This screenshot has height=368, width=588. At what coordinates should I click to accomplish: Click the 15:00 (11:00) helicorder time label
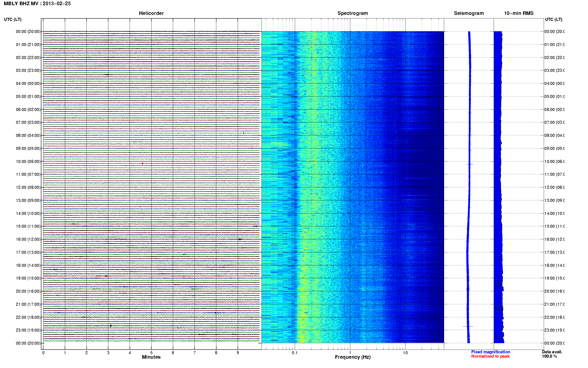click(x=28, y=226)
